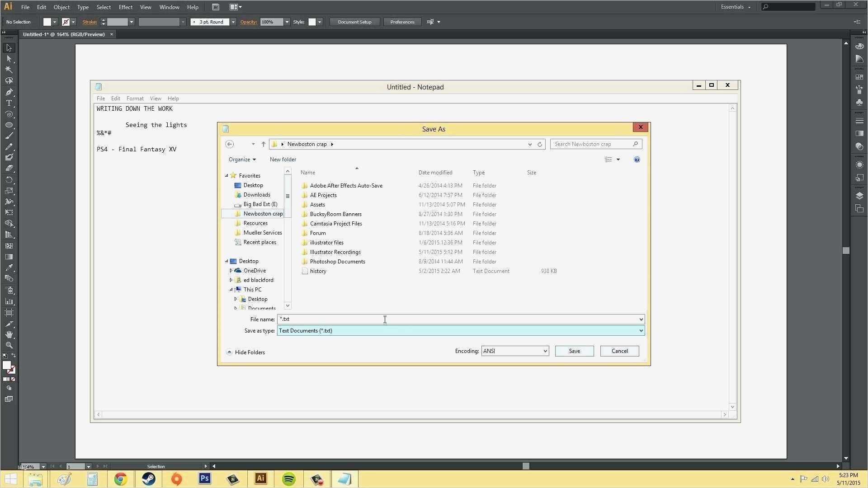Refresh the Newboston crap folder listing

coord(539,144)
